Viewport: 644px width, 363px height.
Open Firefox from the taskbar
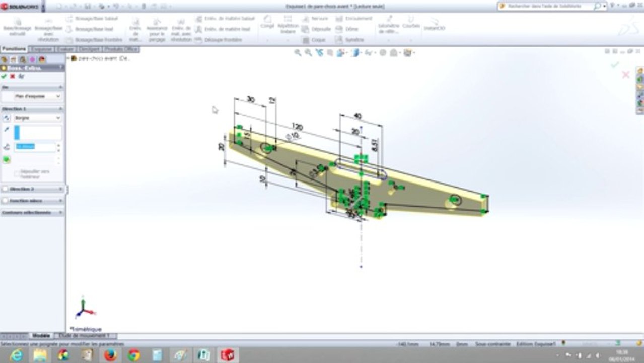tap(110, 355)
